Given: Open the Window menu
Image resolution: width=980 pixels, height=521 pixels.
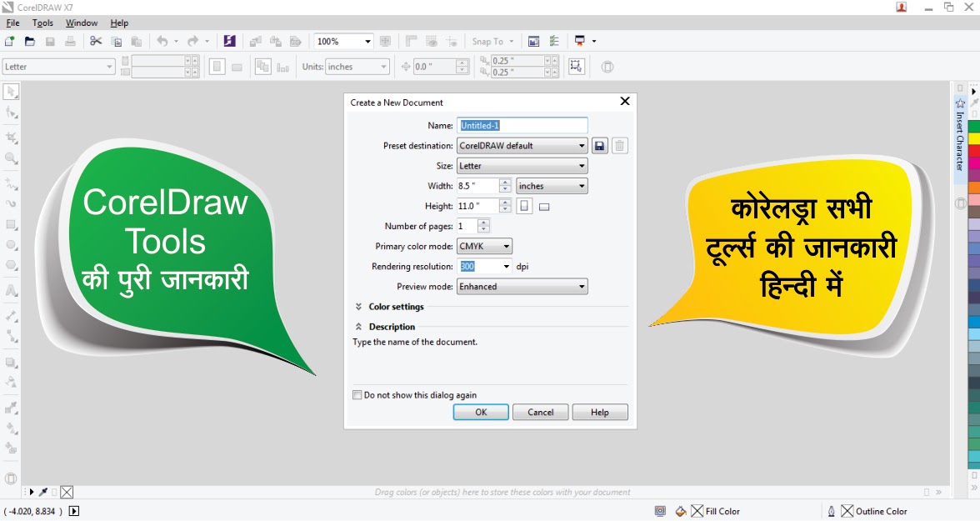Looking at the screenshot, I should click(x=82, y=23).
